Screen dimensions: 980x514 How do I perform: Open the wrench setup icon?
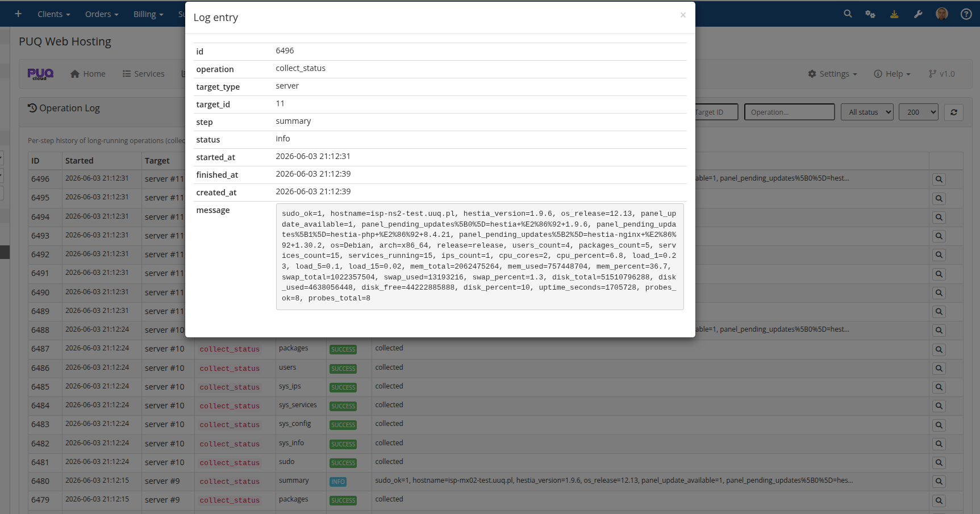point(918,14)
